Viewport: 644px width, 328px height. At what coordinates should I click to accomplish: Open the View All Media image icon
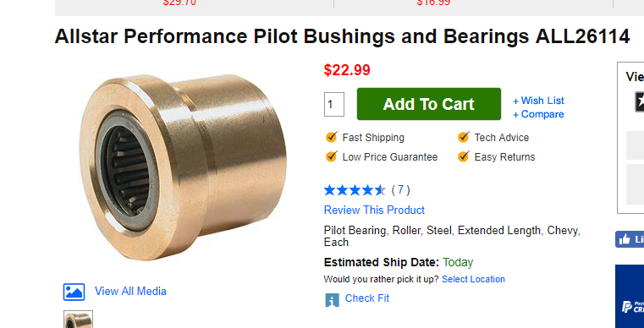coord(74,292)
